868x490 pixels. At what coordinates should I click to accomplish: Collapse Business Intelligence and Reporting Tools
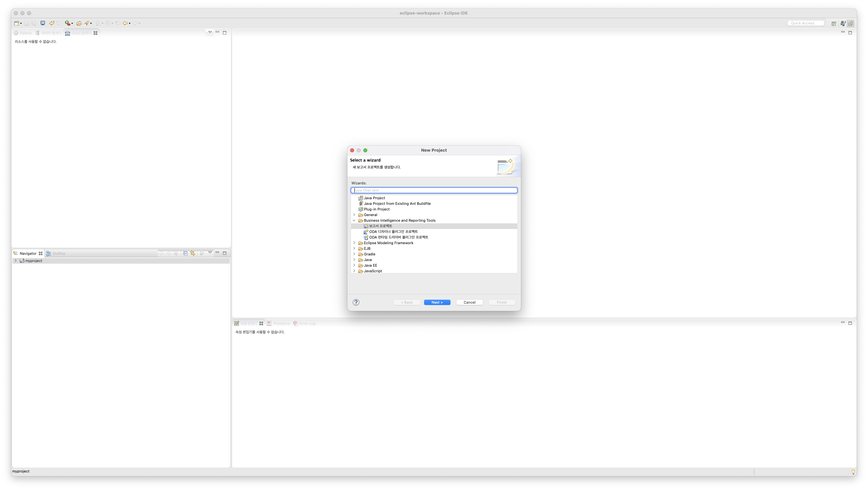pyautogui.click(x=354, y=220)
